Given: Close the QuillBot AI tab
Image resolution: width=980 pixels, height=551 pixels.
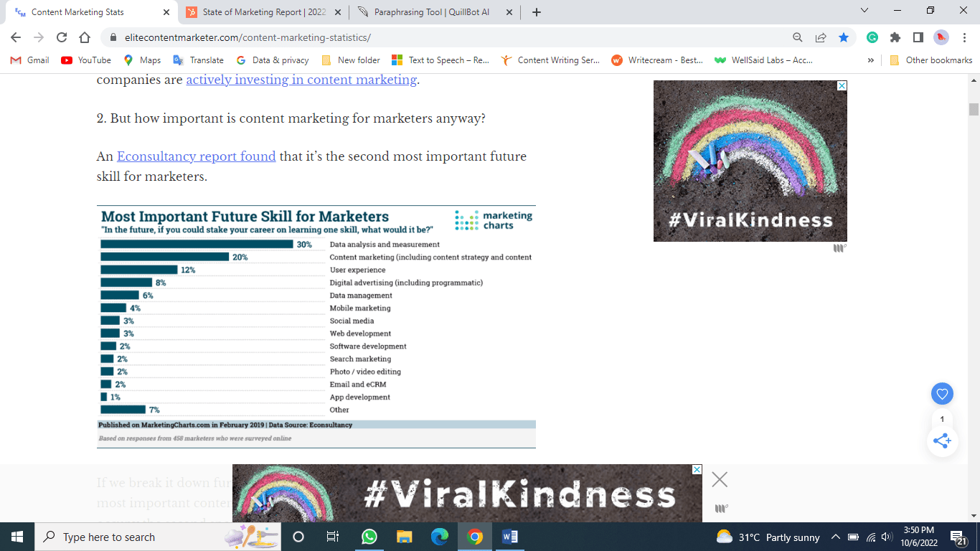Looking at the screenshot, I should coord(509,12).
